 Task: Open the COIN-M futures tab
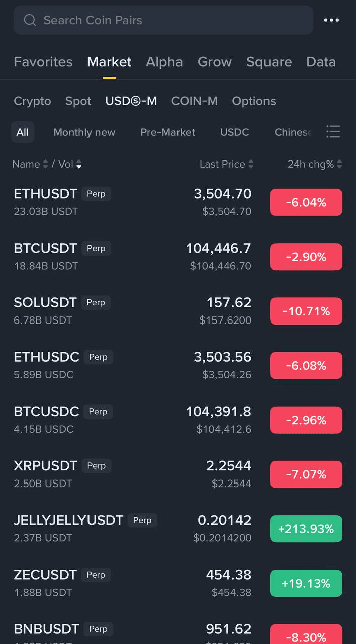point(195,101)
